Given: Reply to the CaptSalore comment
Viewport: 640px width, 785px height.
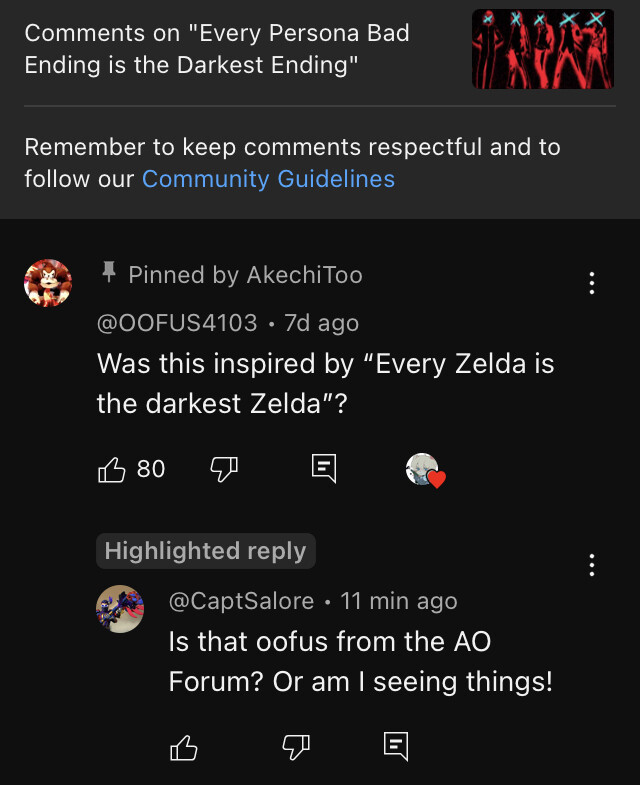Looking at the screenshot, I should [x=396, y=746].
